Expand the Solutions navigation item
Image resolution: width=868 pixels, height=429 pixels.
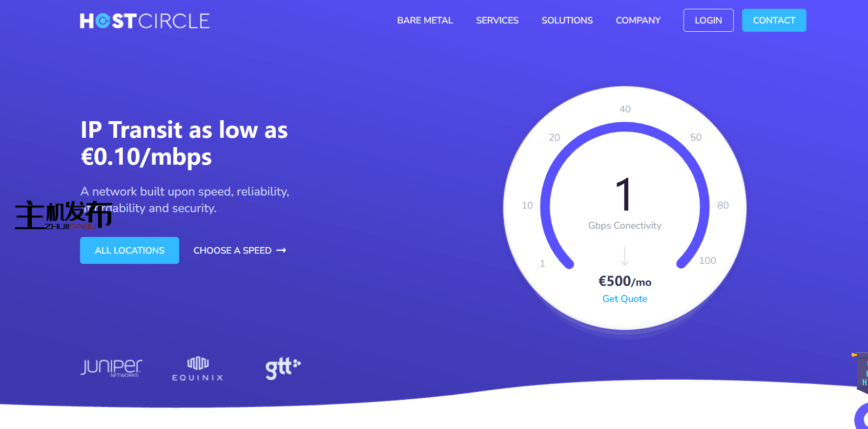[x=567, y=21]
